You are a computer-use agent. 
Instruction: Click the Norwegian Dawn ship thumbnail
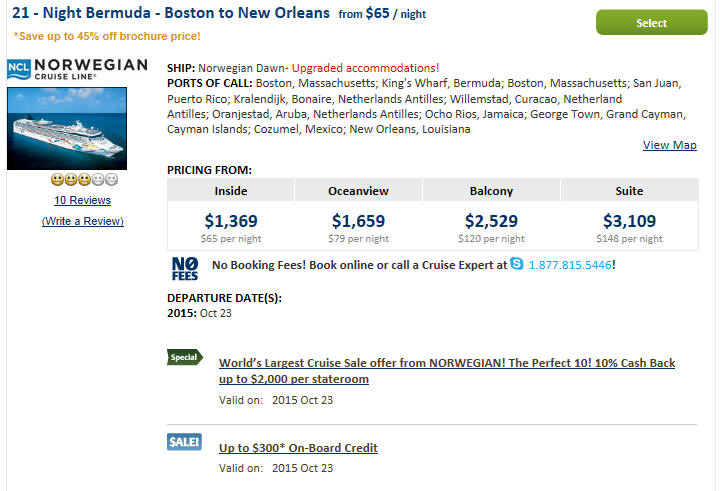pyautogui.click(x=65, y=128)
